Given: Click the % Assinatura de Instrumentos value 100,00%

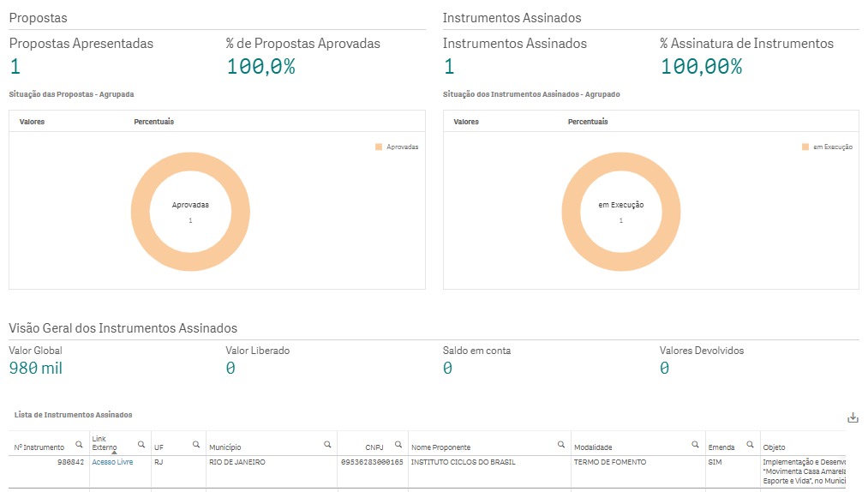Looking at the screenshot, I should point(702,67).
